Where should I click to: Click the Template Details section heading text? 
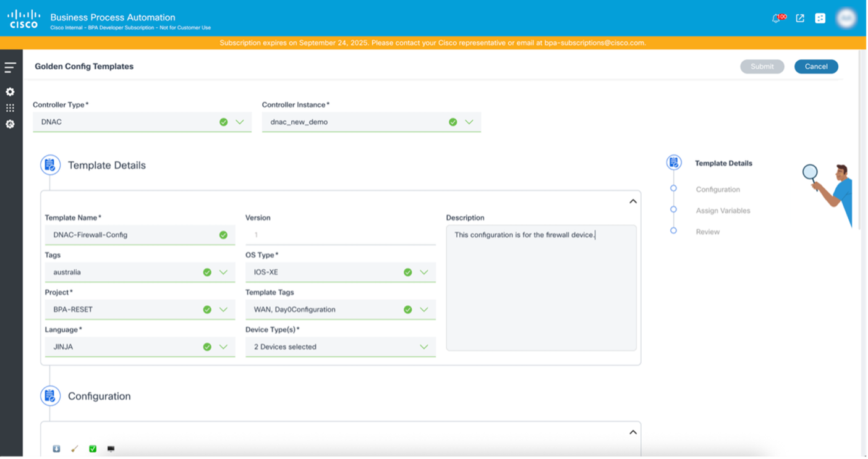[x=107, y=166]
